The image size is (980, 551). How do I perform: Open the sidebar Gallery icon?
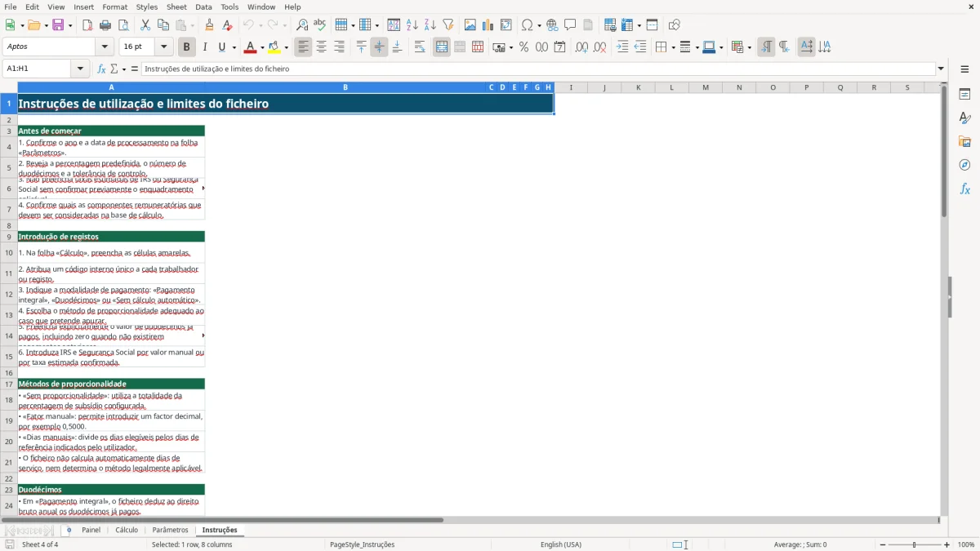point(964,141)
